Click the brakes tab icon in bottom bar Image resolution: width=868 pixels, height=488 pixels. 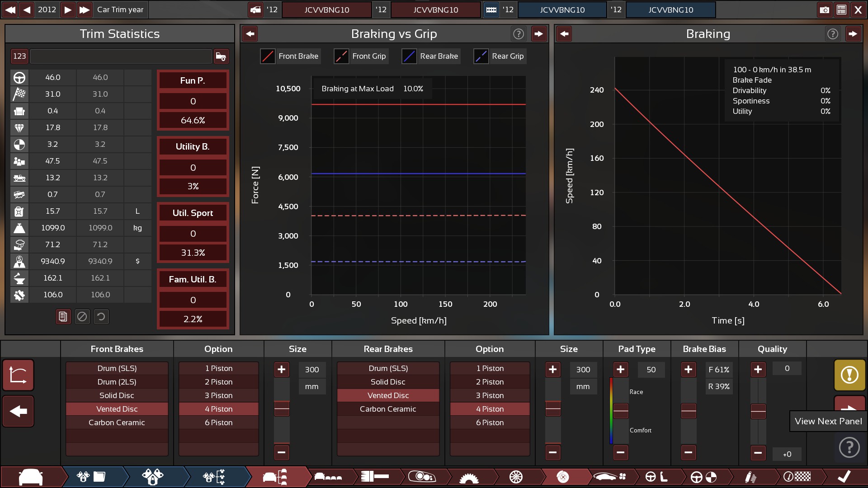click(562, 477)
